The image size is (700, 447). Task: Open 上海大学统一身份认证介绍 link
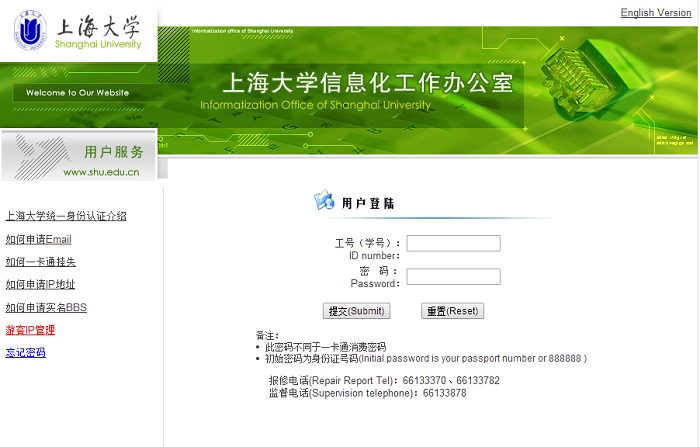coord(66,216)
